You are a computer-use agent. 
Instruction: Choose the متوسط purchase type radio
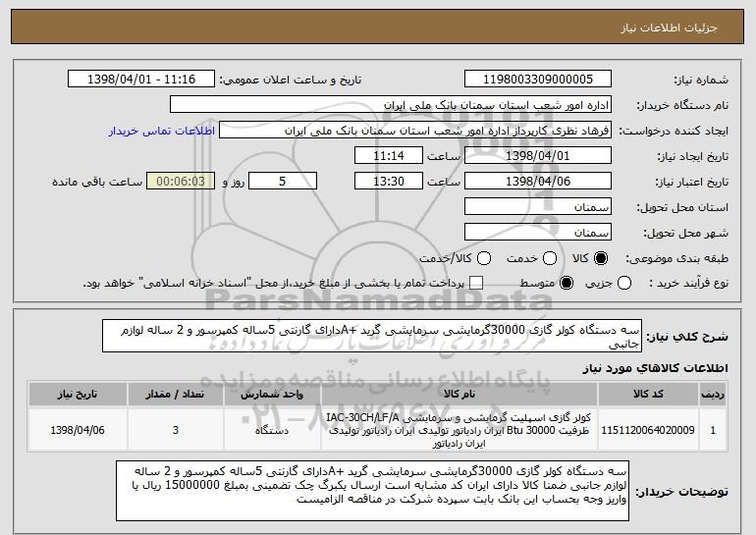(567, 283)
